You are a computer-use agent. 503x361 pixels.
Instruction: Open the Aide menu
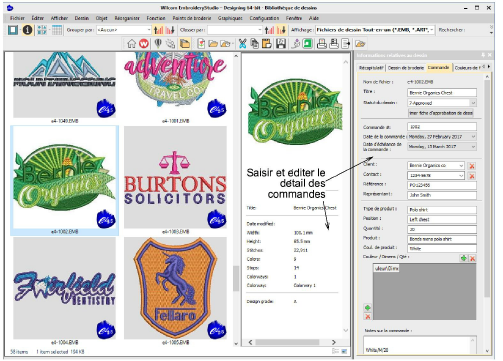(x=314, y=18)
